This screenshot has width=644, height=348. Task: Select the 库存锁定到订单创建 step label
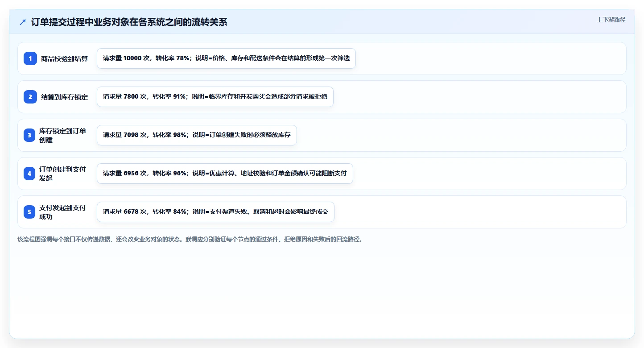pyautogui.click(x=63, y=135)
